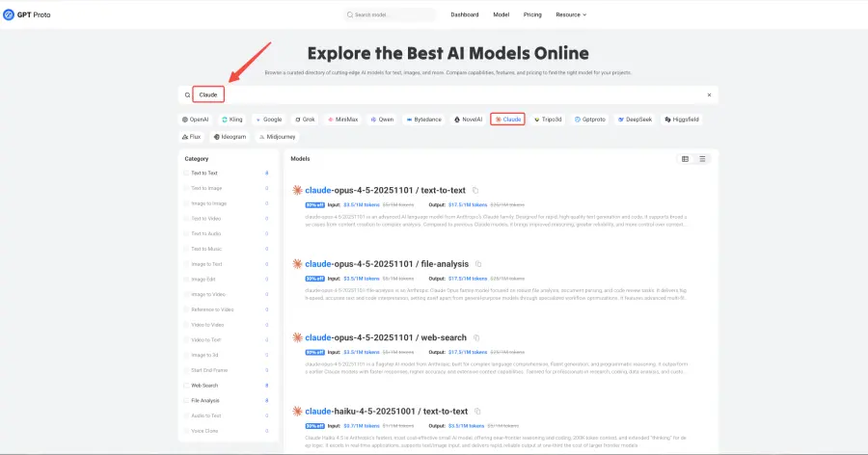Check the Web Search category

click(x=186, y=386)
